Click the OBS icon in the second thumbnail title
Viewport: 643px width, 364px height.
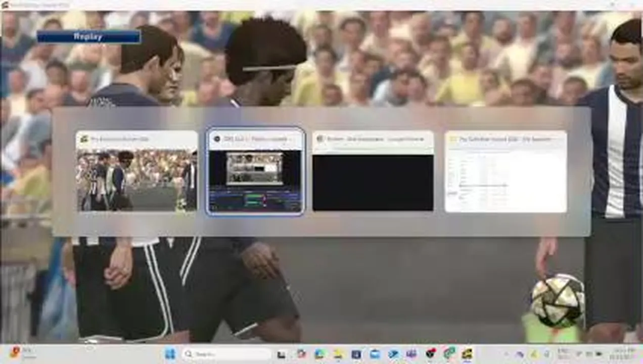click(216, 139)
